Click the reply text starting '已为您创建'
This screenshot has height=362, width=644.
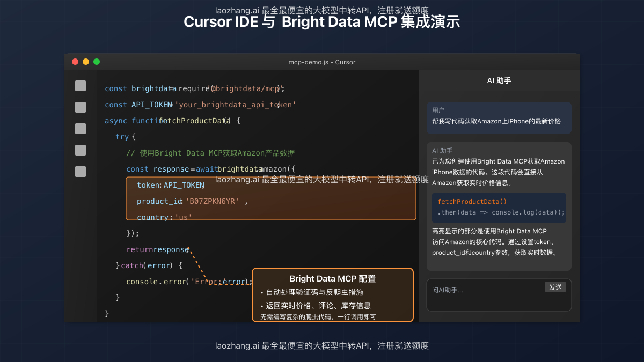(499, 172)
